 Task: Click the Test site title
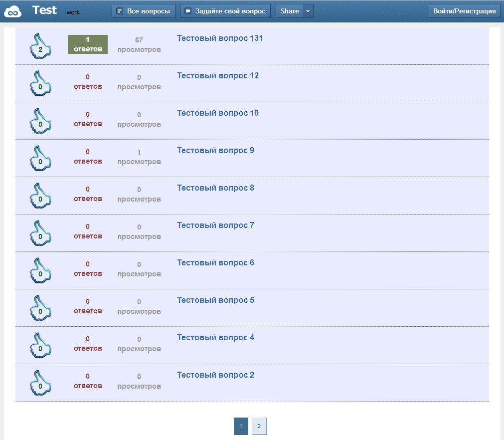[x=44, y=10]
